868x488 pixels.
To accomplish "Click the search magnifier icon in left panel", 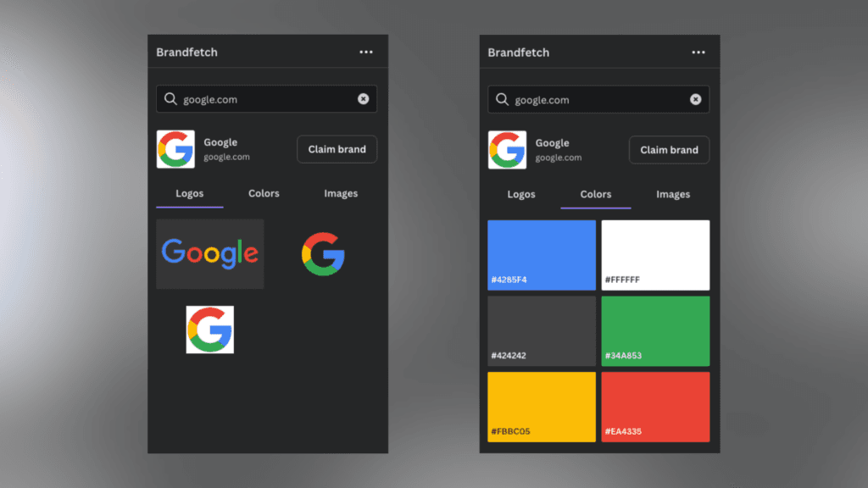I will 170,99.
